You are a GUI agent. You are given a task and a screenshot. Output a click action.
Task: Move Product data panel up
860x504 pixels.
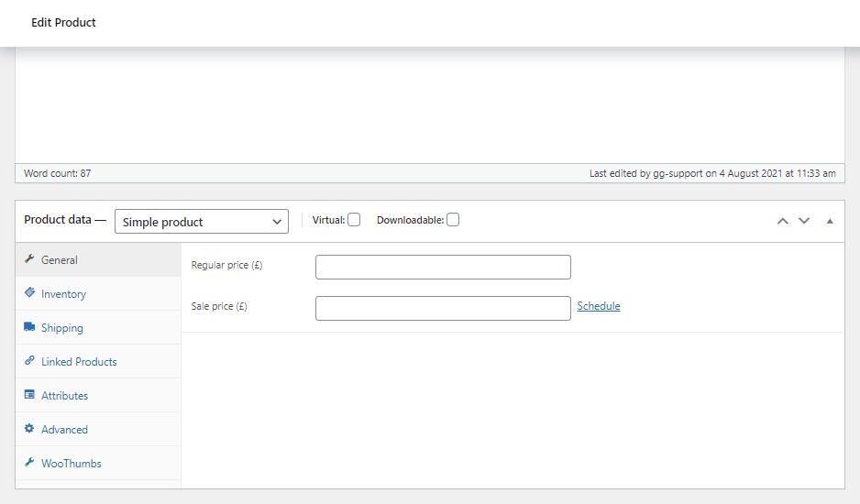pos(783,221)
